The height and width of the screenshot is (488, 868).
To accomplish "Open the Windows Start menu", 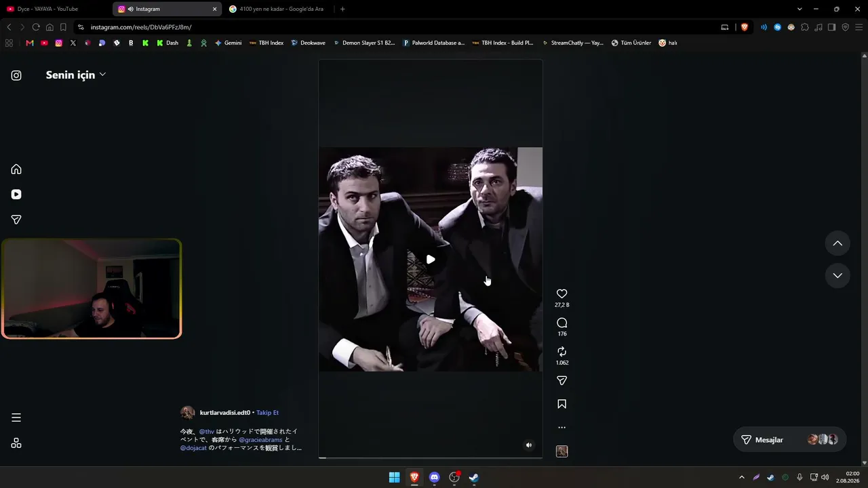I will click(394, 477).
